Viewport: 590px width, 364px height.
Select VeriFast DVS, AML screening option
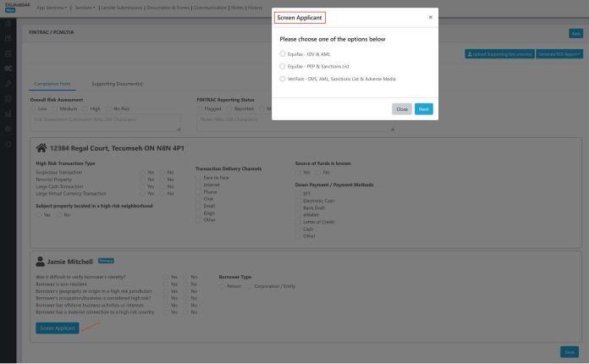coord(282,79)
